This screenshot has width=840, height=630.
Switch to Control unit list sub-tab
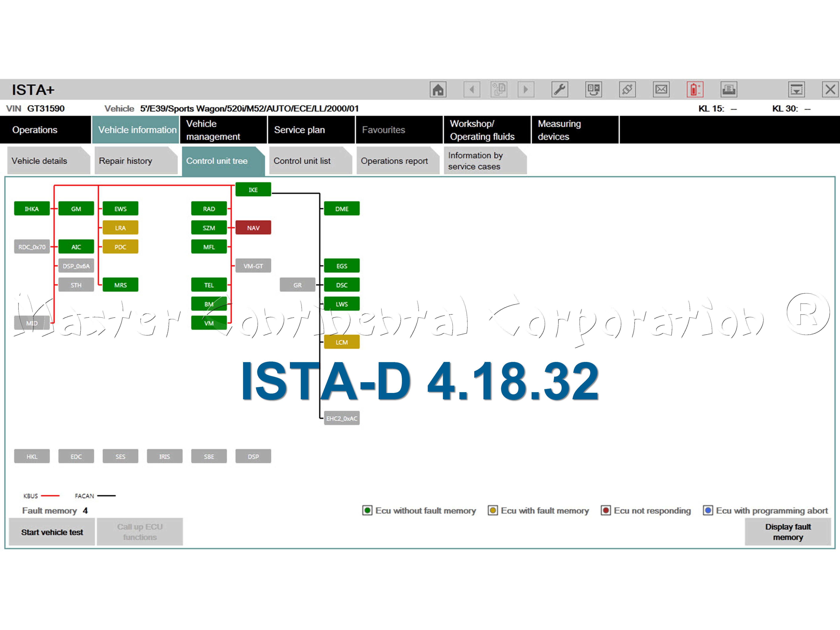click(x=311, y=161)
